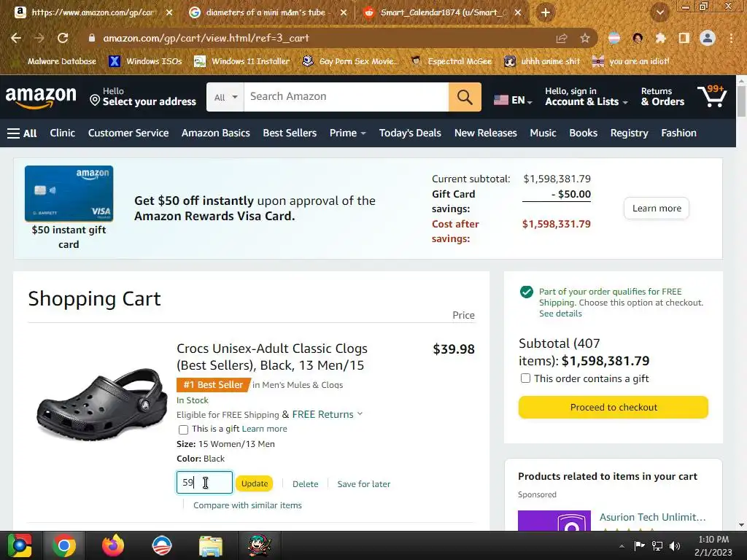Open new tab with plus button

pos(546,13)
